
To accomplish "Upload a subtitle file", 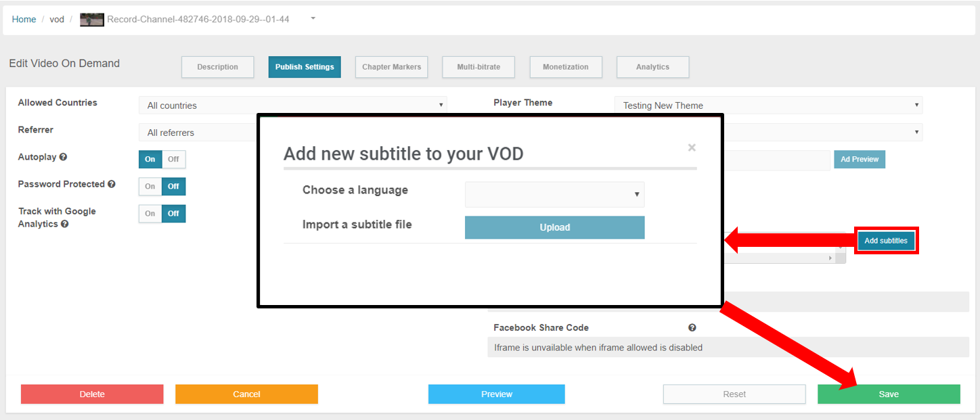I will click(554, 227).
